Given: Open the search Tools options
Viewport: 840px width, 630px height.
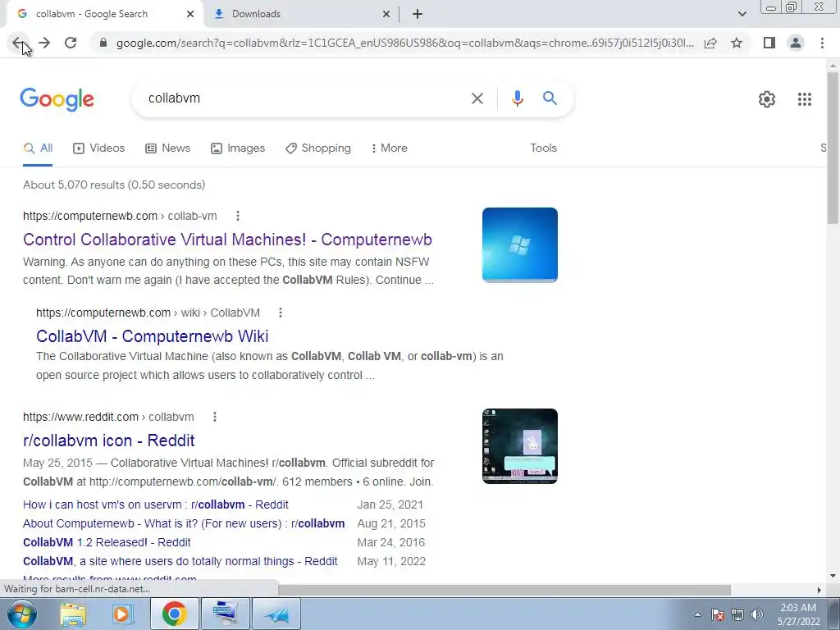Looking at the screenshot, I should pyautogui.click(x=543, y=148).
